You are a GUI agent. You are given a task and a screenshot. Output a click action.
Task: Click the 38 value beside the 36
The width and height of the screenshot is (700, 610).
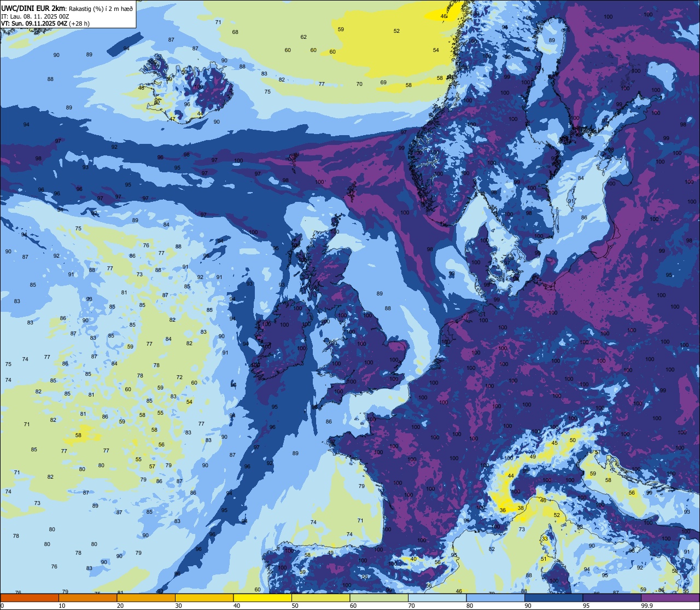tap(521, 508)
